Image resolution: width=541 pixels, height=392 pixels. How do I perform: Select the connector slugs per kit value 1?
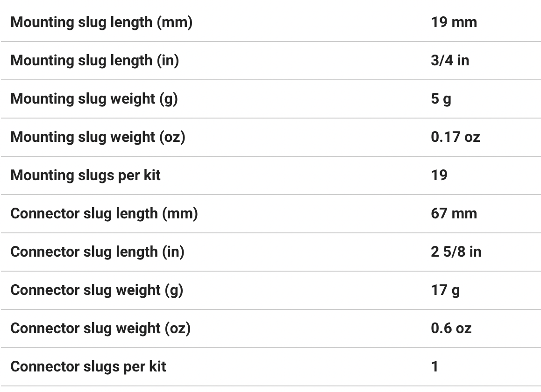click(435, 367)
